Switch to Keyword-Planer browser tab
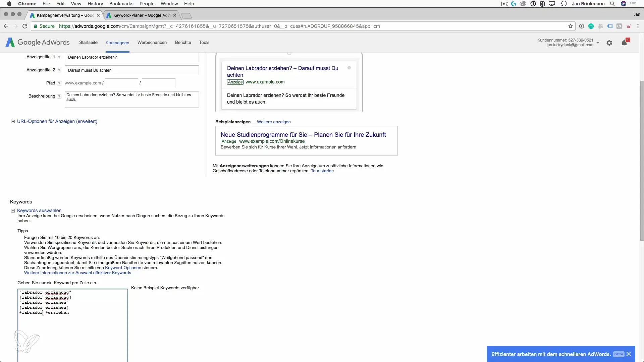644x362 pixels. click(141, 15)
